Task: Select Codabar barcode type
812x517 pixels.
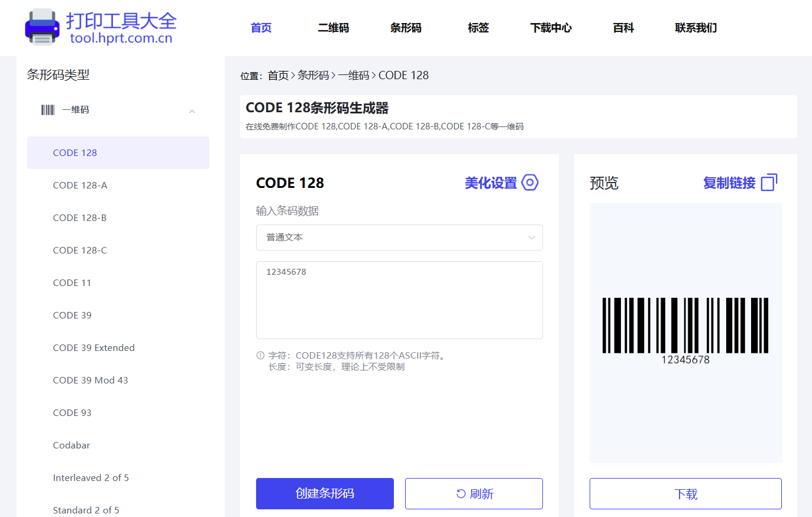Action: pos(118,445)
